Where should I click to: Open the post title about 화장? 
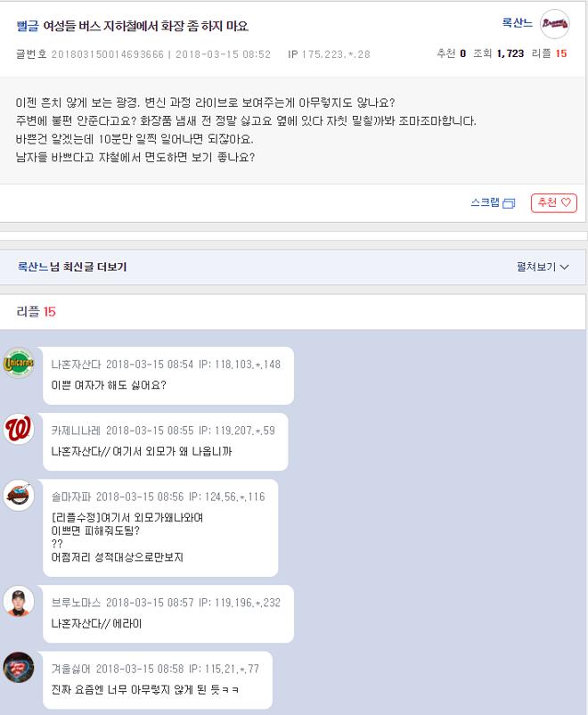146,26
